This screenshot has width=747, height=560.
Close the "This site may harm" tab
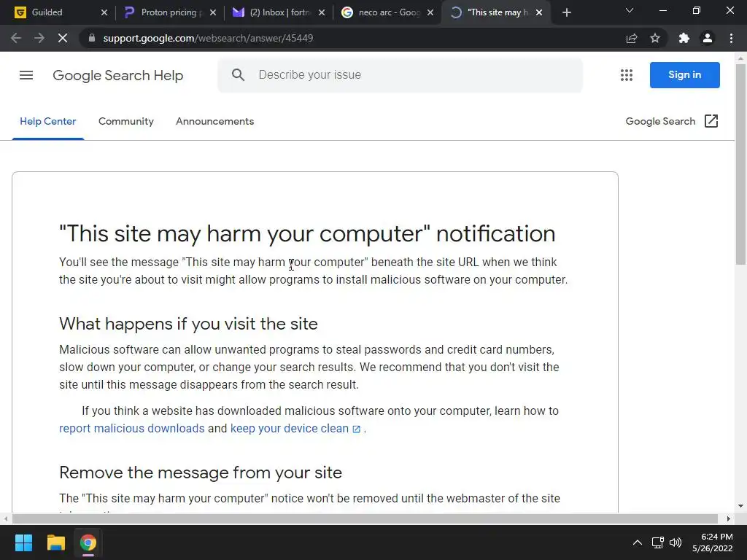tap(539, 12)
